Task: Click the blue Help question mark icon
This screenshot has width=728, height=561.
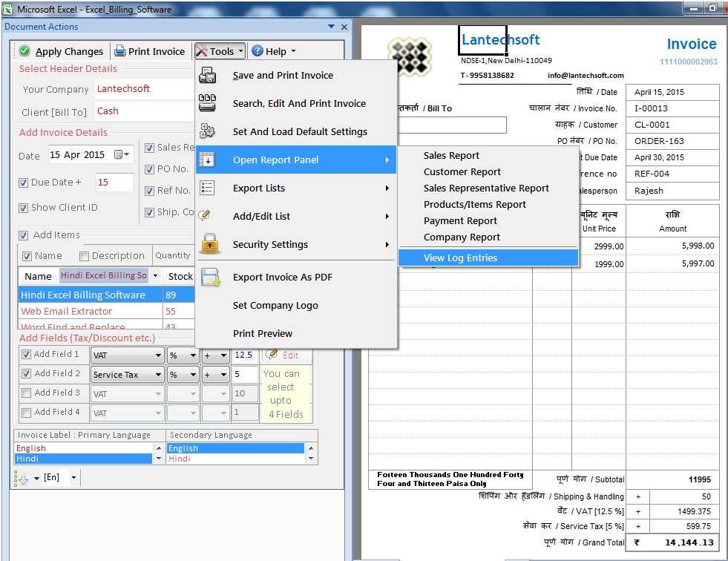Action: [258, 50]
